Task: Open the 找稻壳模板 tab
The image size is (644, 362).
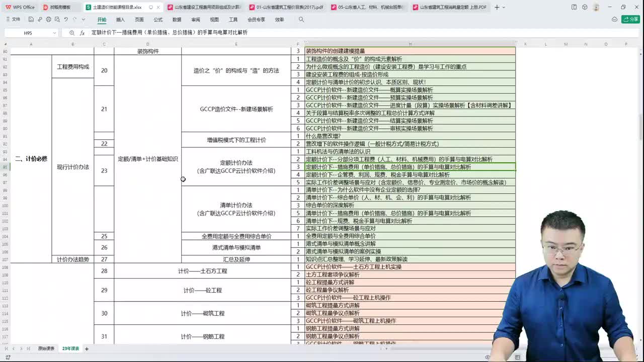Action: pyautogui.click(x=60, y=7)
